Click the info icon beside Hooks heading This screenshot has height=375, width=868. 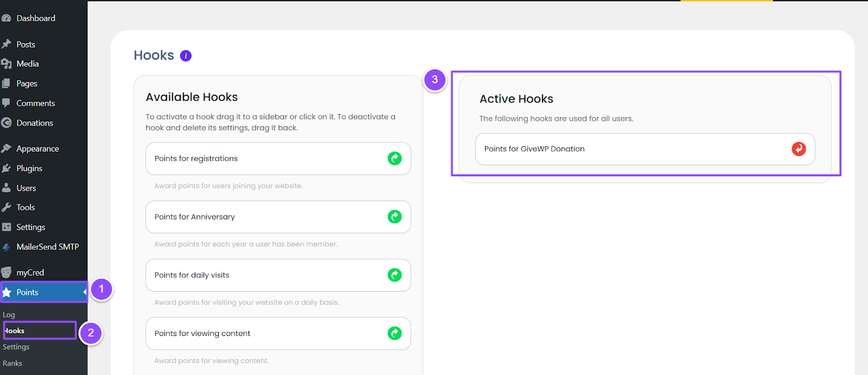[186, 56]
